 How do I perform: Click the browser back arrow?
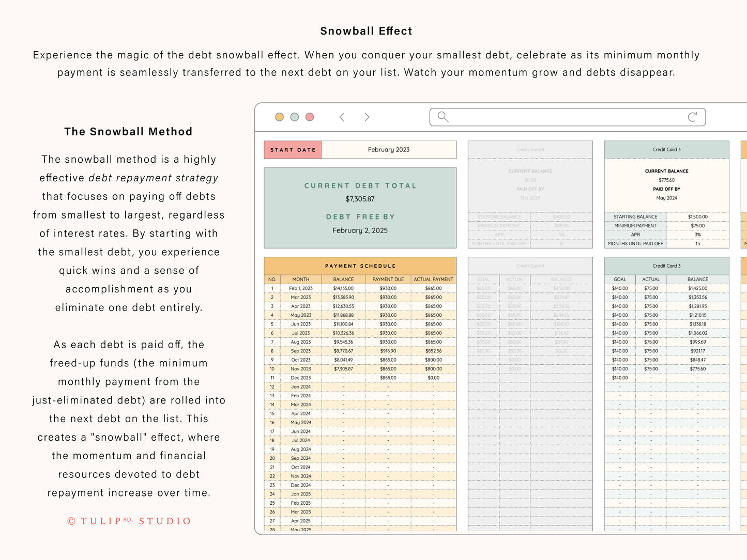342,117
